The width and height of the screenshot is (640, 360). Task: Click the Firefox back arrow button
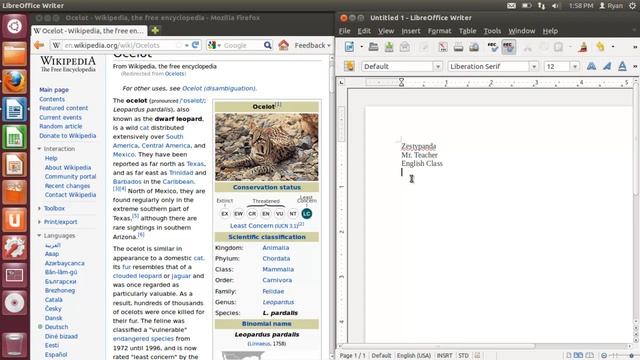39,45
